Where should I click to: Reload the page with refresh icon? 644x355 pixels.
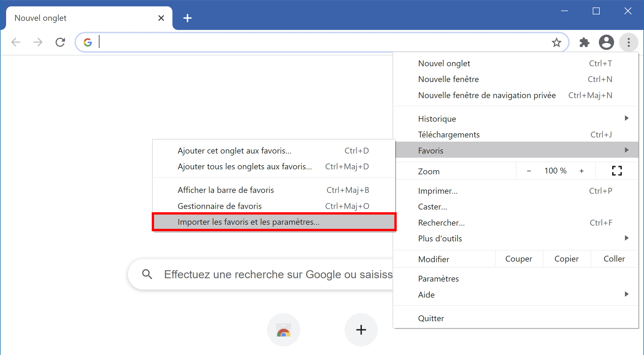tap(60, 42)
